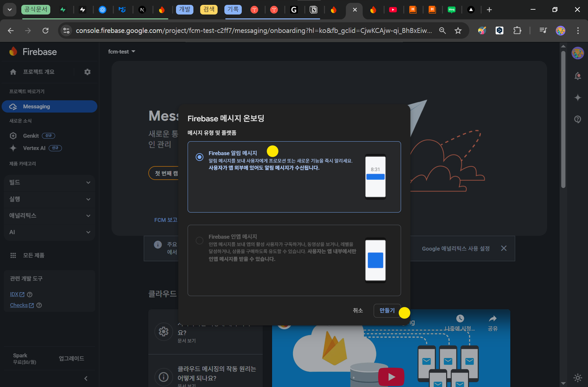Show help for Checks
The width and height of the screenshot is (588, 387).
pyautogui.click(x=39, y=305)
